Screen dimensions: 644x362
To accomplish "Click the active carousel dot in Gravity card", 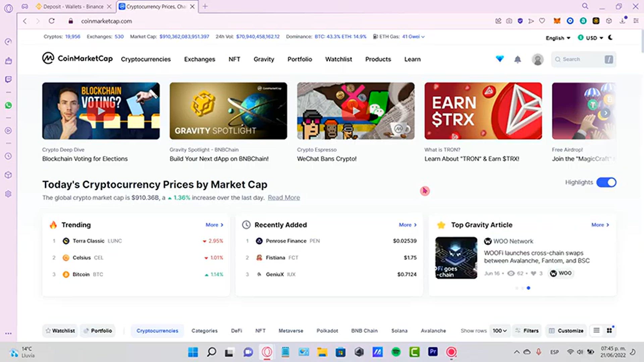I will (528, 288).
